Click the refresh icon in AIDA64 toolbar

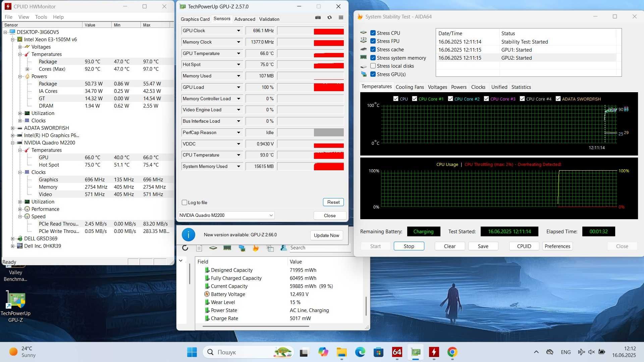click(185, 248)
